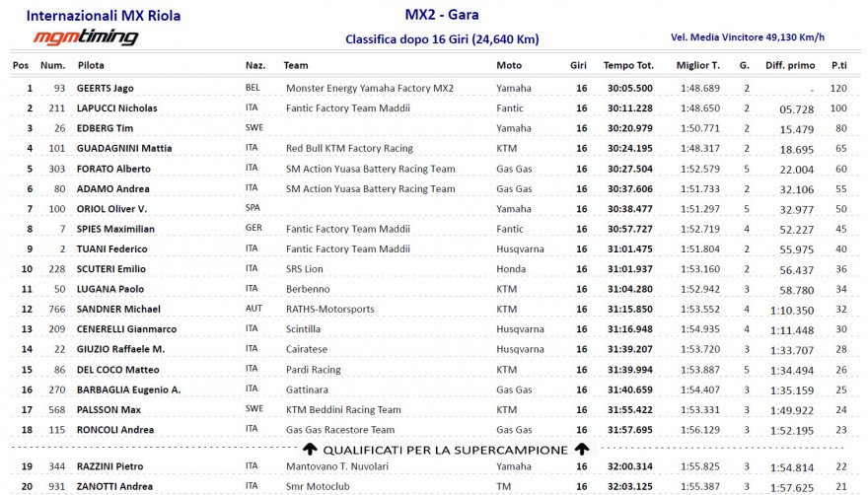Click gap value '1:57.625'

(792, 488)
